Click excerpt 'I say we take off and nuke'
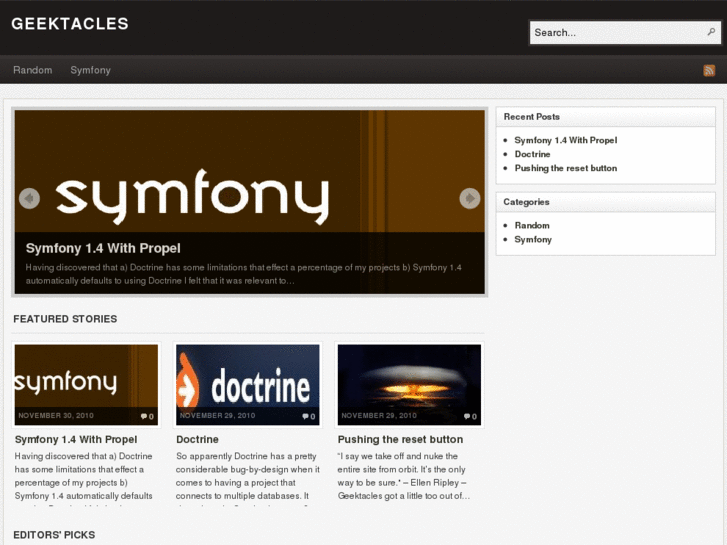Screen dimensions: 727x545 [404, 476]
